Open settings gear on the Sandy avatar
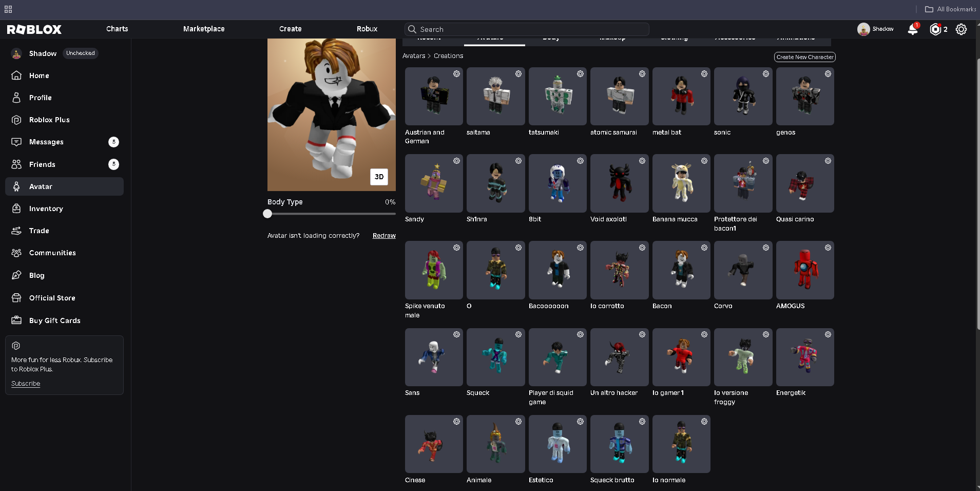The width and height of the screenshot is (980, 491). tap(456, 161)
